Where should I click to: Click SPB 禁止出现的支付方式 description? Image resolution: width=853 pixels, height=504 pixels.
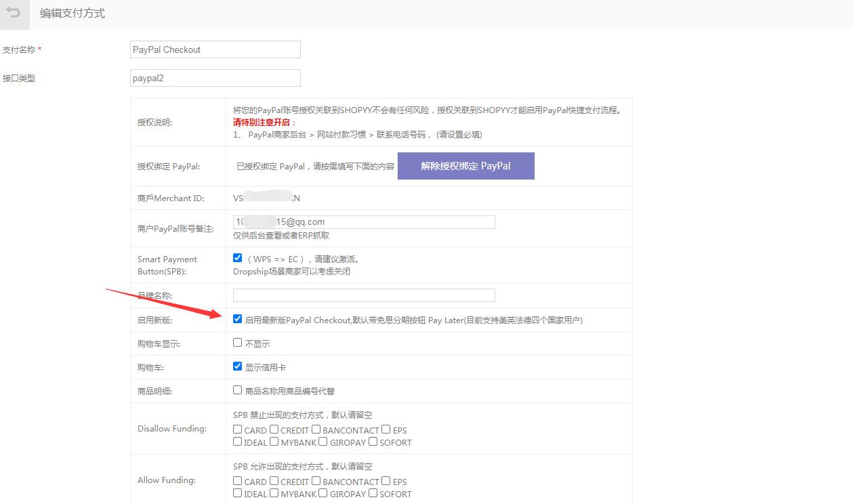tap(303, 415)
